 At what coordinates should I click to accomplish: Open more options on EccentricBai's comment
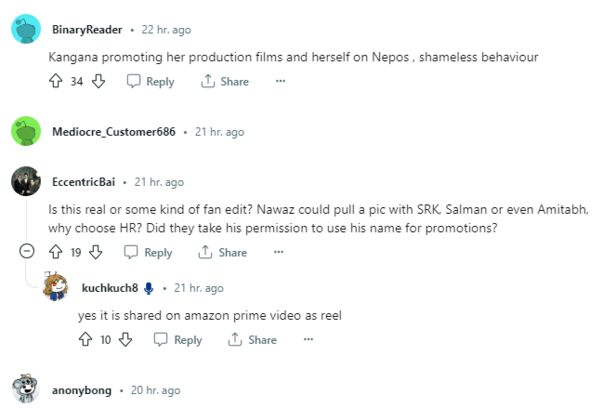point(278,253)
